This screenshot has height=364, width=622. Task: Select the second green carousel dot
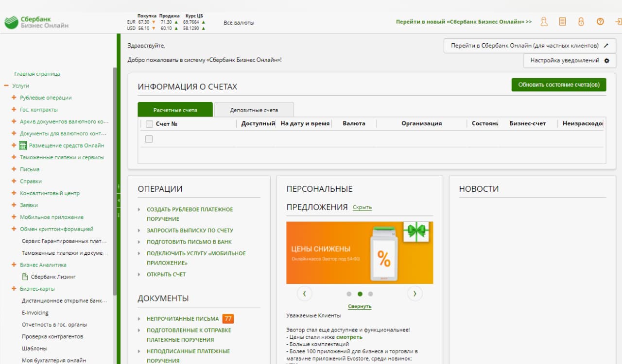coord(360,294)
